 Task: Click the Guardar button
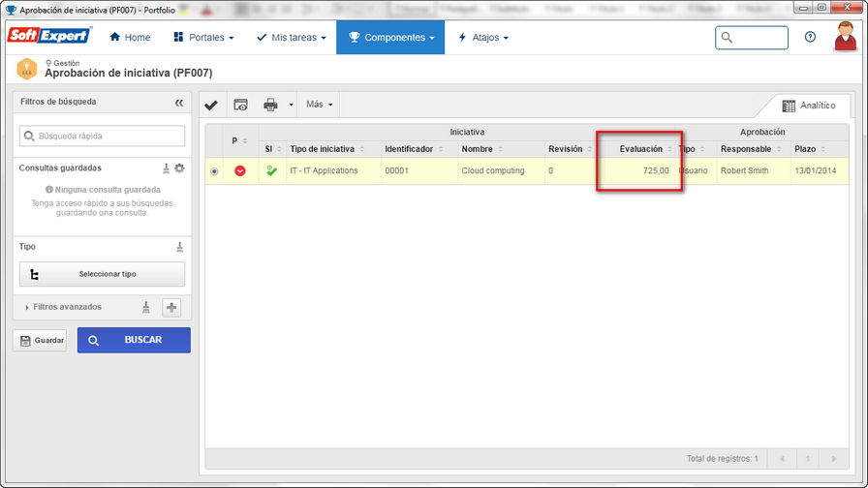[x=40, y=340]
